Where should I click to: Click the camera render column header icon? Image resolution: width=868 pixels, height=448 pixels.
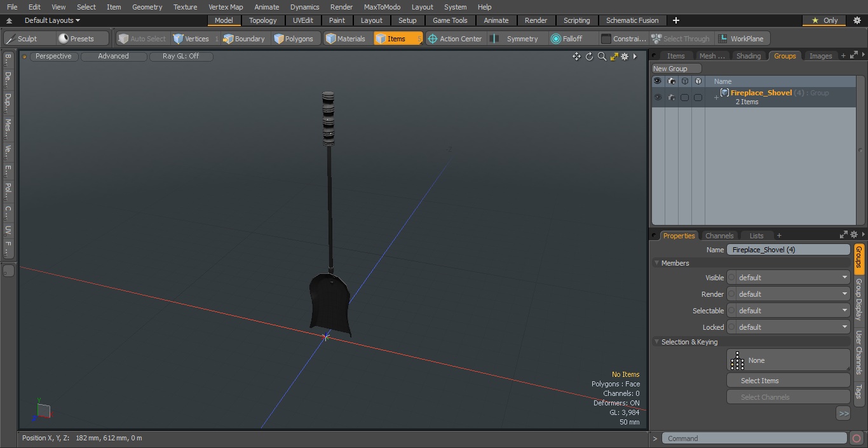[671, 81]
